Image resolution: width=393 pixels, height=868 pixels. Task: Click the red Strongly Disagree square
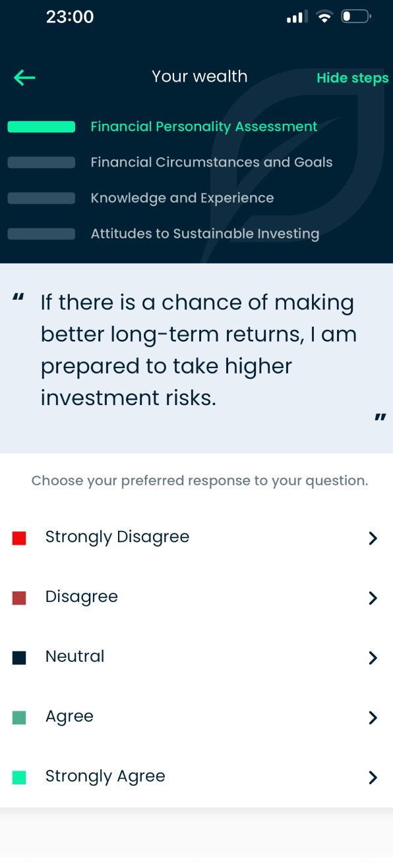[19, 538]
